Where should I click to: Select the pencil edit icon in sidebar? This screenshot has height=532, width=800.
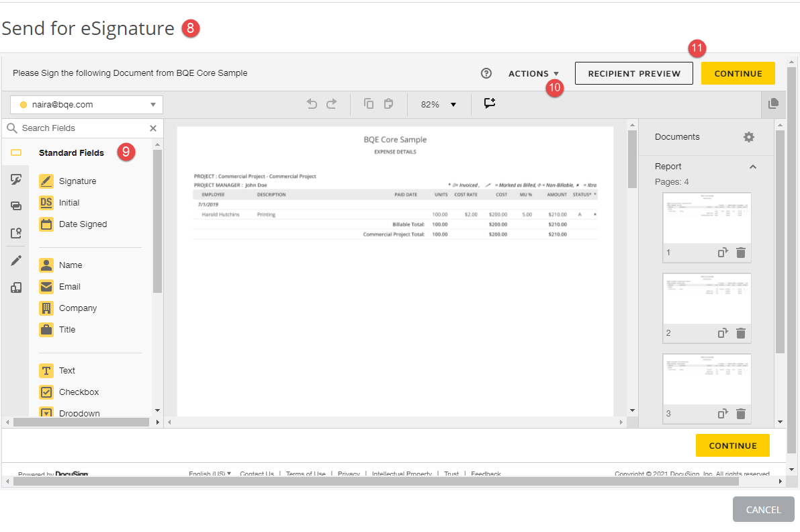click(16, 261)
